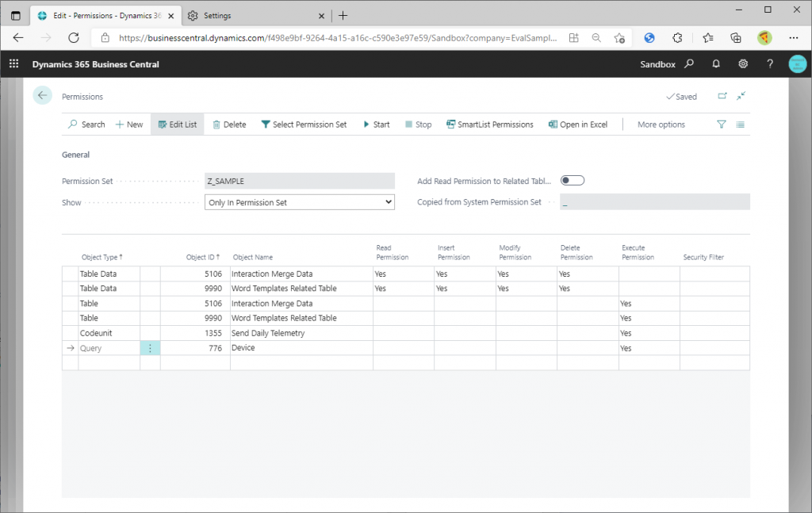This screenshot has height=513, width=812.
Task: Open the Security Filter column header
Action: tap(703, 257)
